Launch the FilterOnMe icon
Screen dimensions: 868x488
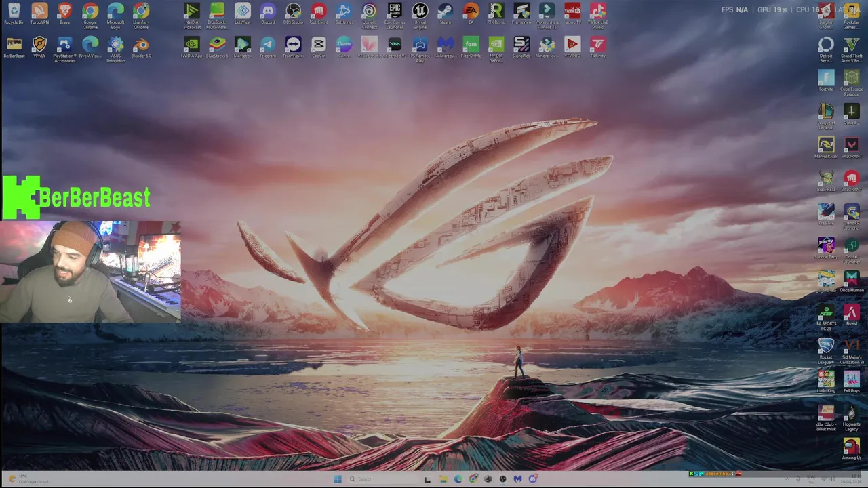point(471,47)
